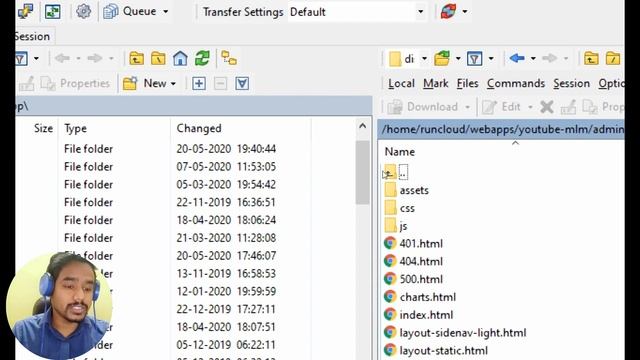Open the Preferences gear icon
The image size is (640, 360).
tap(83, 11)
